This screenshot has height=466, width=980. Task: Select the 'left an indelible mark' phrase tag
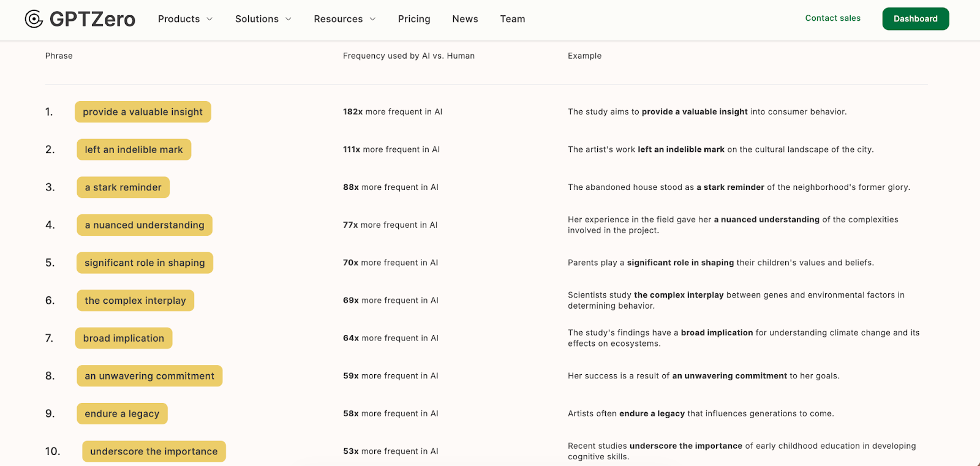(134, 150)
